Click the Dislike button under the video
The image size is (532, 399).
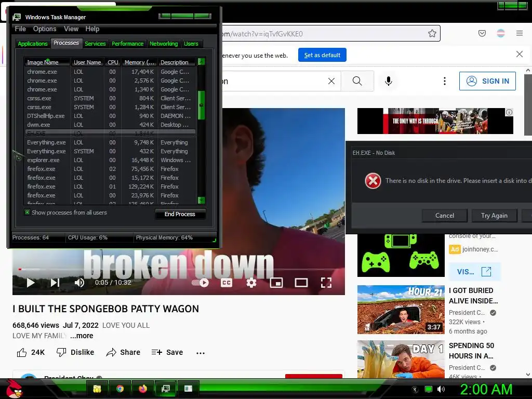pos(75,352)
